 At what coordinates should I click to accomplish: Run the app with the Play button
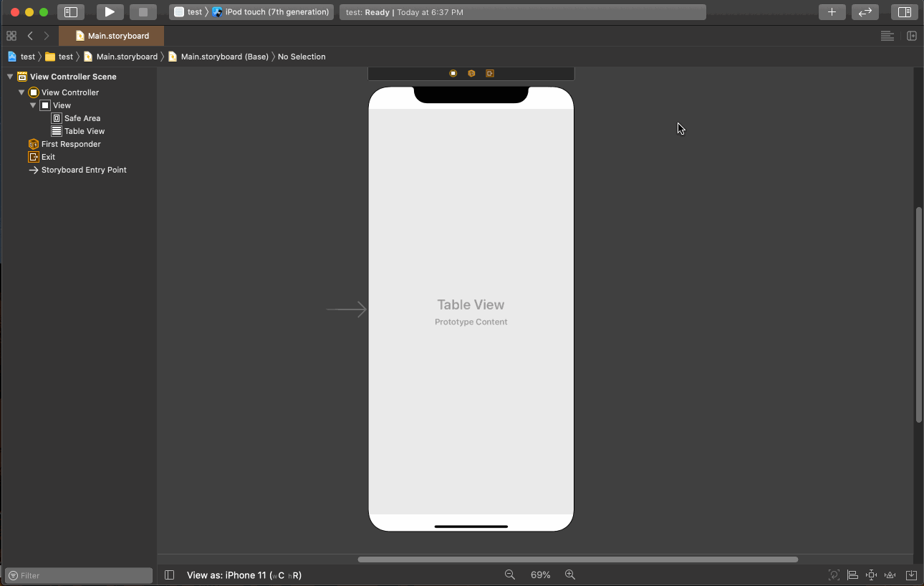pyautogui.click(x=110, y=12)
